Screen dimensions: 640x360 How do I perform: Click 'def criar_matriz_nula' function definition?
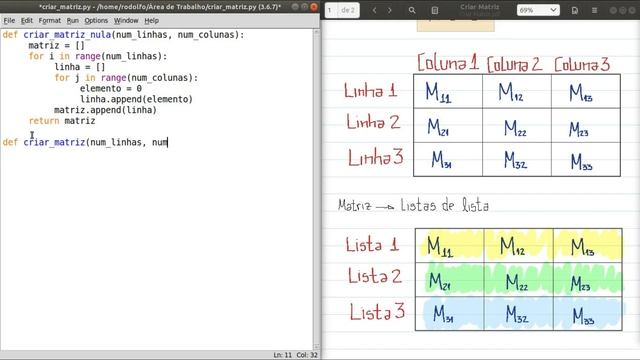click(123, 35)
